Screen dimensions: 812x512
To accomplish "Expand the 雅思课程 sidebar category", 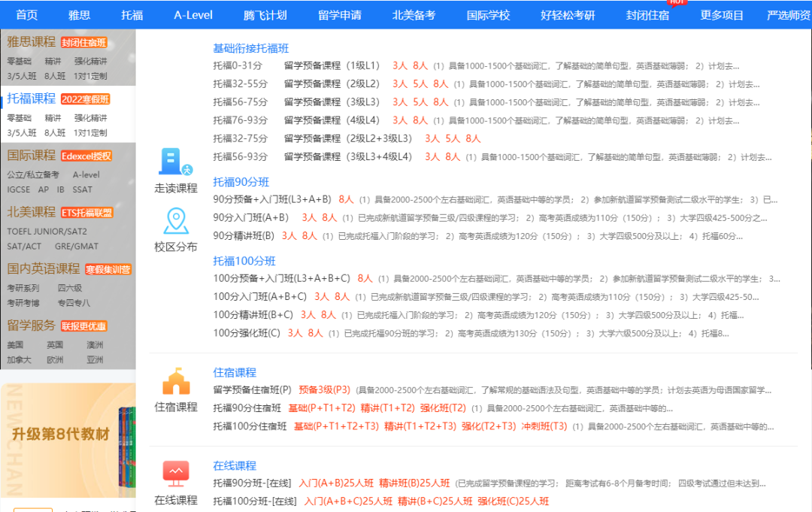I will pos(32,42).
